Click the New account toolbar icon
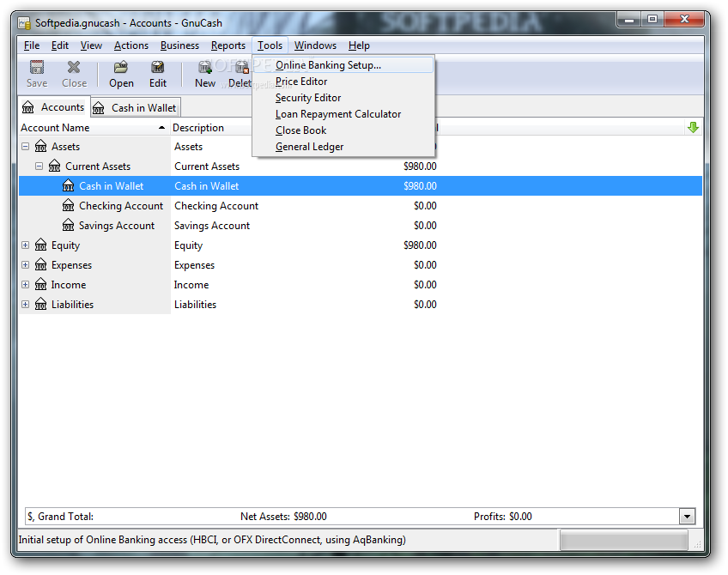 [204, 67]
